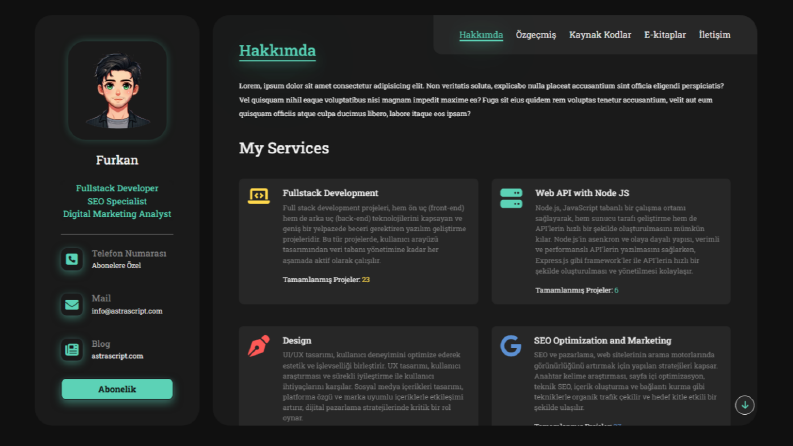793x446 pixels.
Task: Click the Fullstack Developer role text
Action: click(x=117, y=188)
